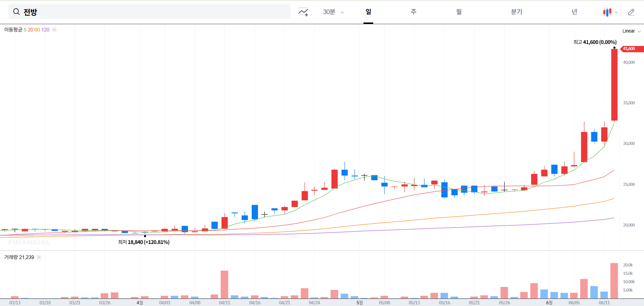Image resolution: width=644 pixels, height=306 pixels.
Task: Open the 30분 interval dropdown
Action: click(x=333, y=12)
